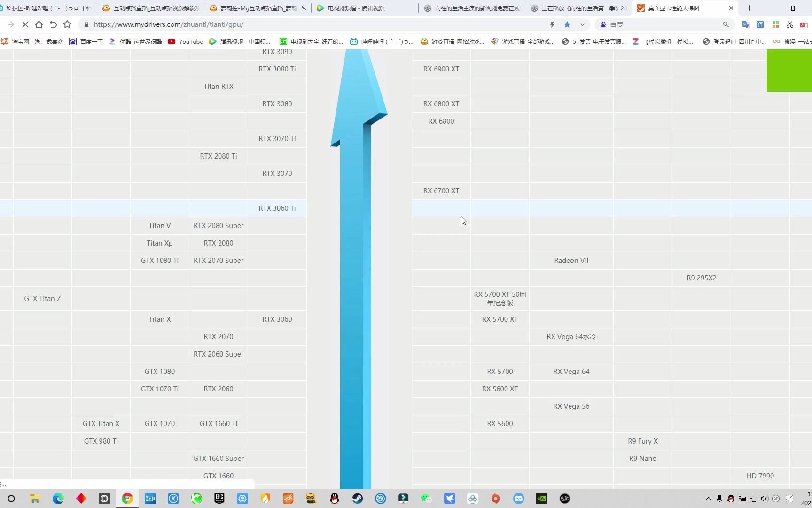Viewport: 812px width, 508px height.
Task: Click the lightning speed mode icon in address bar
Action: [552, 24]
